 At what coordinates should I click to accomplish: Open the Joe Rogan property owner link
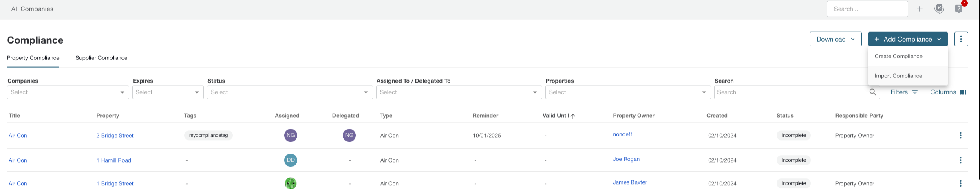[x=626, y=159]
